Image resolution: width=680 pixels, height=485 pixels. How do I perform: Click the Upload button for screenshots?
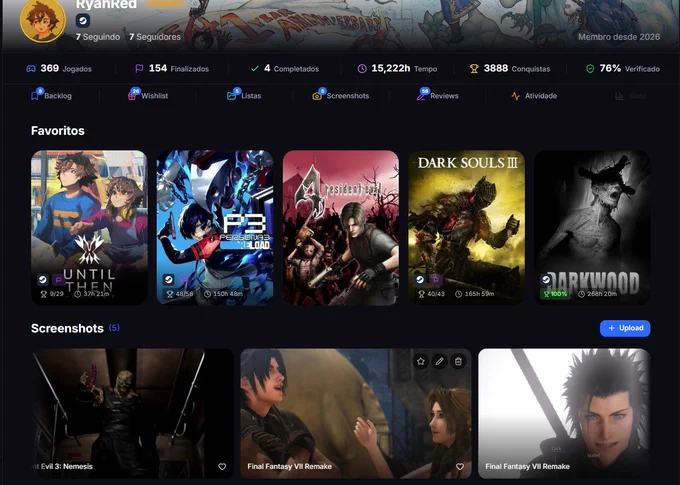click(x=625, y=328)
